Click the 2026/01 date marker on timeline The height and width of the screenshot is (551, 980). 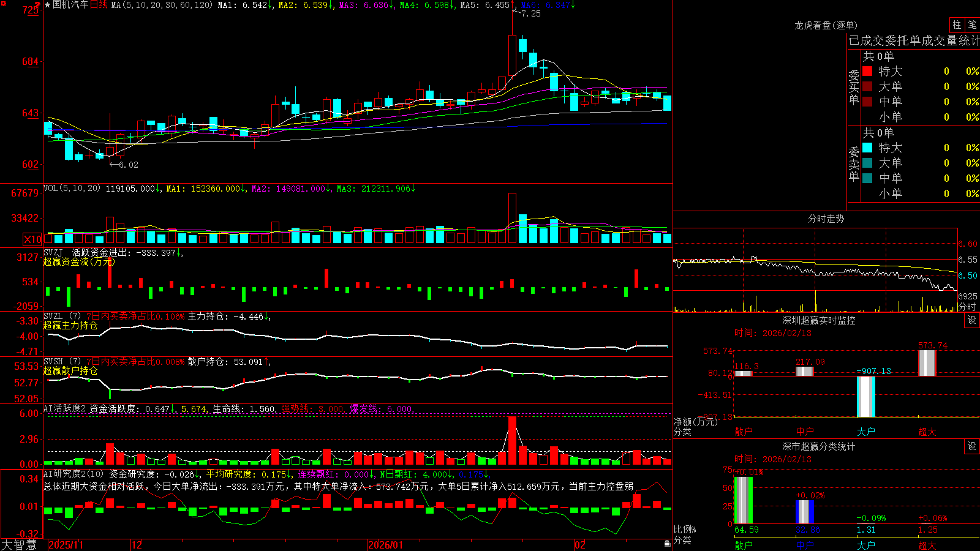[x=386, y=545]
